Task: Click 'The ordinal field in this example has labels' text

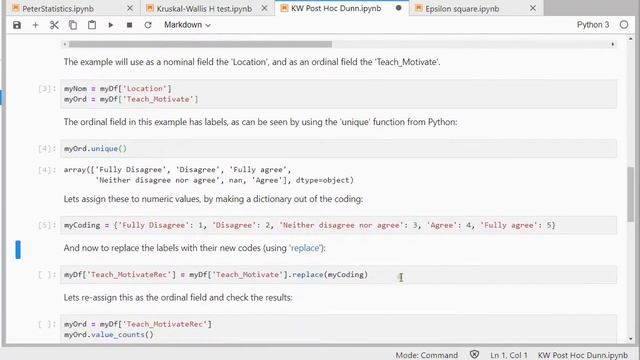Action: (x=260, y=122)
